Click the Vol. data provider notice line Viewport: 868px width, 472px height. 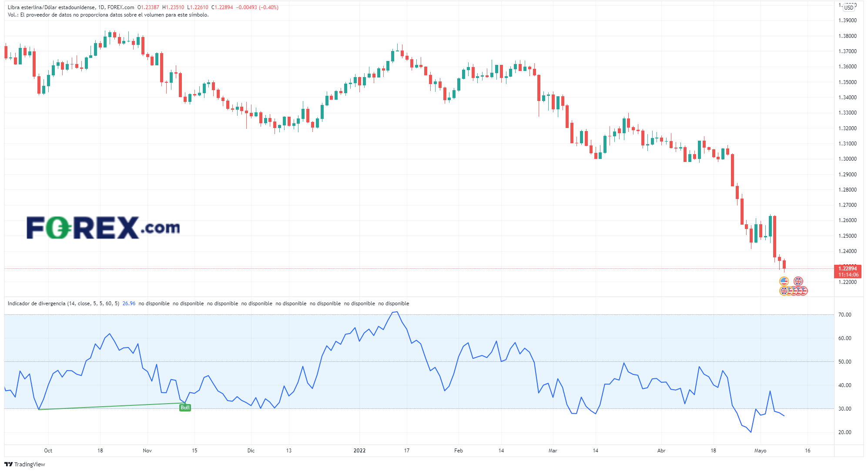click(x=108, y=15)
